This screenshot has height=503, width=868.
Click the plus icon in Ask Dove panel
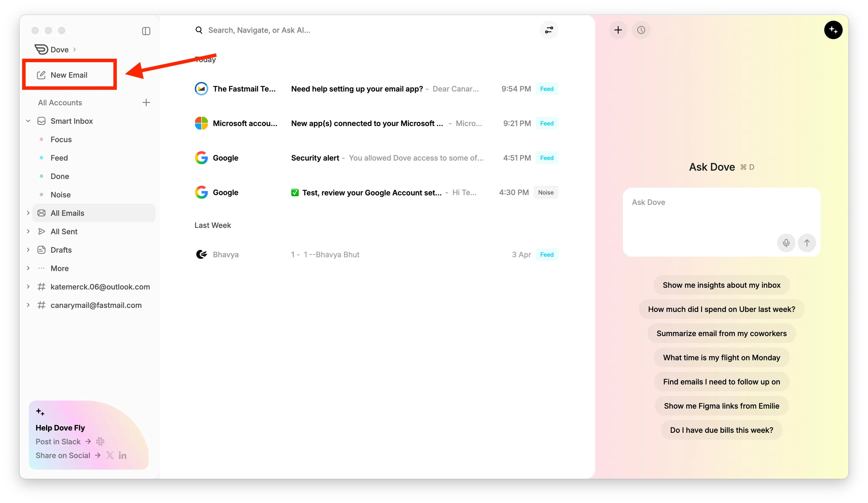618,30
